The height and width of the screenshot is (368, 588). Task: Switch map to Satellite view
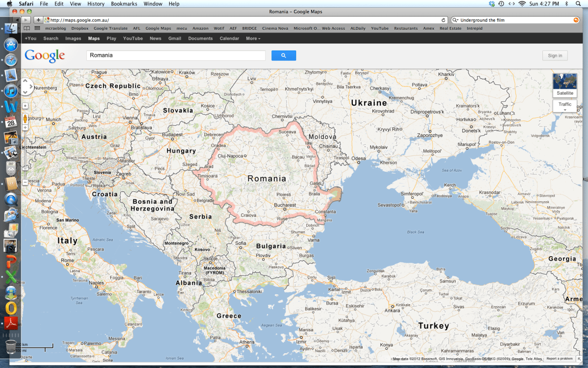coord(564,85)
